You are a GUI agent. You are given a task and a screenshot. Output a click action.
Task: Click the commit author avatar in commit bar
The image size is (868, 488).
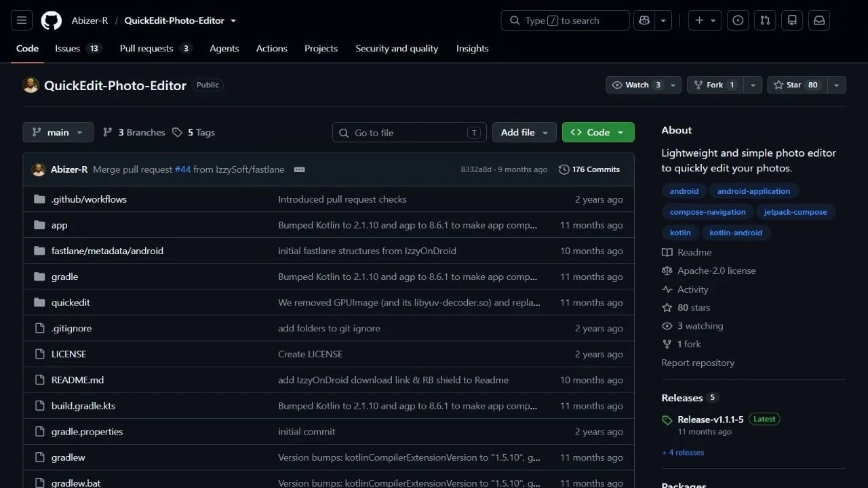(x=38, y=169)
